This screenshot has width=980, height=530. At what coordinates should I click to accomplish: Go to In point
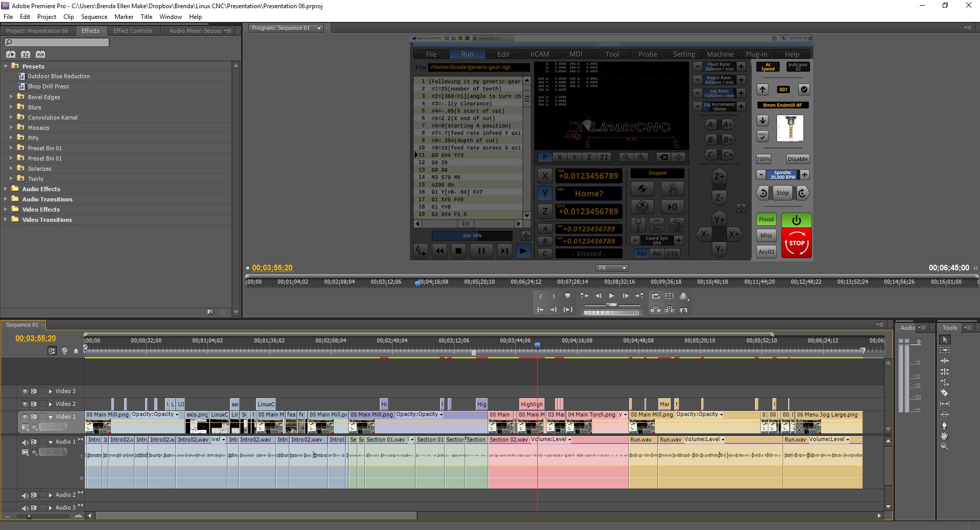(x=540, y=310)
